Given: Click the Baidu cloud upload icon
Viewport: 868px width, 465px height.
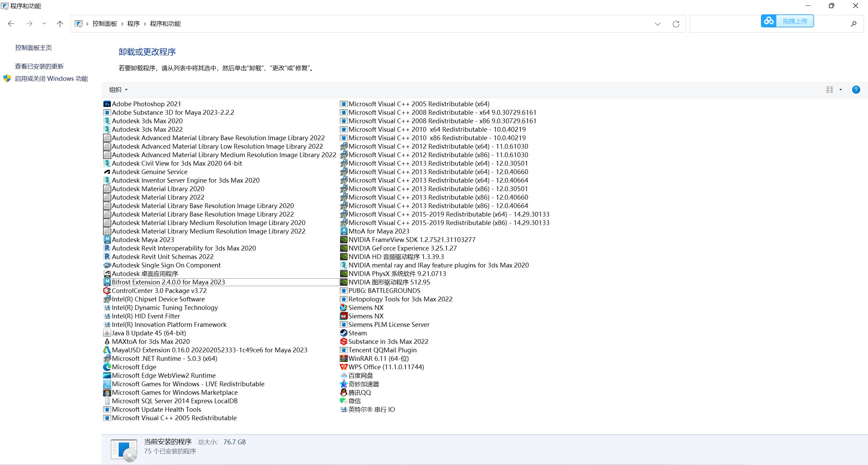Looking at the screenshot, I should [769, 21].
